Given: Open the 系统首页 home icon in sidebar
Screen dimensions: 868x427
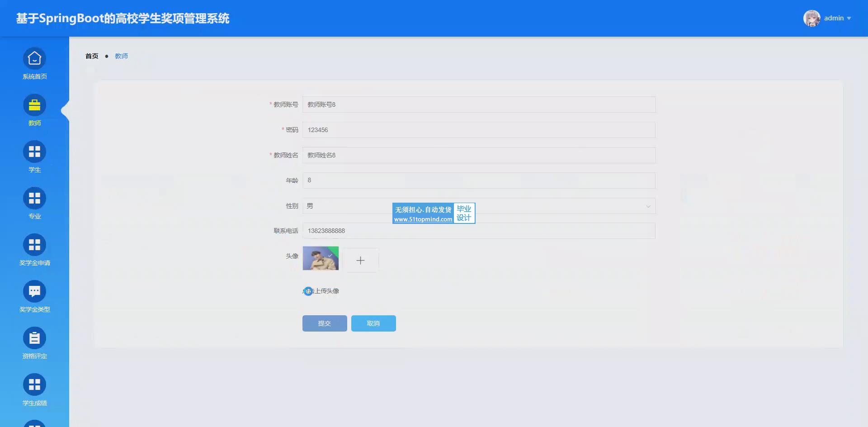Looking at the screenshot, I should coord(34,59).
